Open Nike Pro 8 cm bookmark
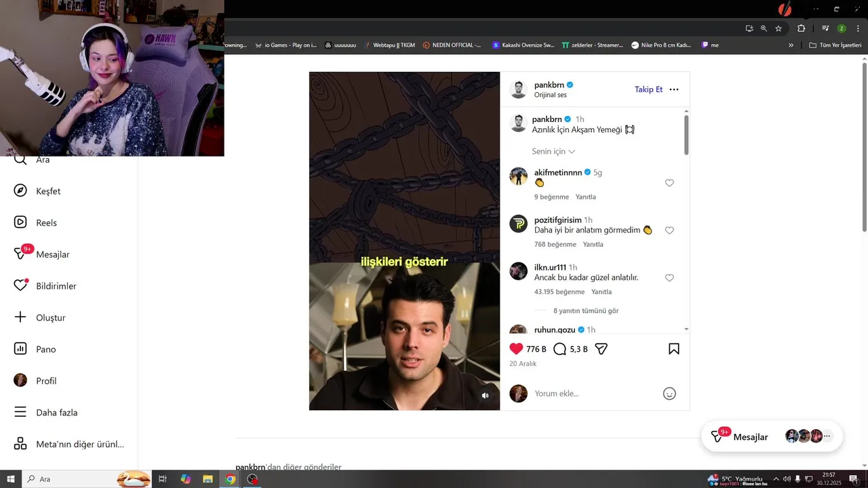Screen dimensions: 868x488 [x=661, y=45]
